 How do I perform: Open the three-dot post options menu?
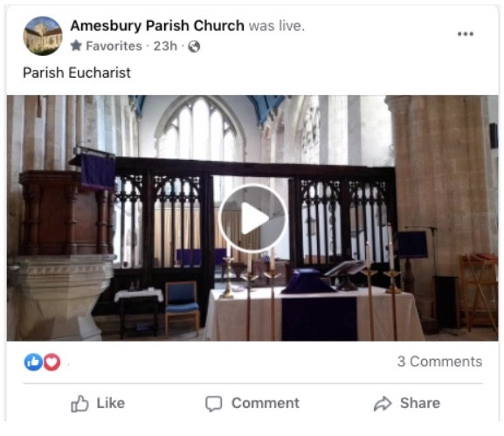[466, 34]
